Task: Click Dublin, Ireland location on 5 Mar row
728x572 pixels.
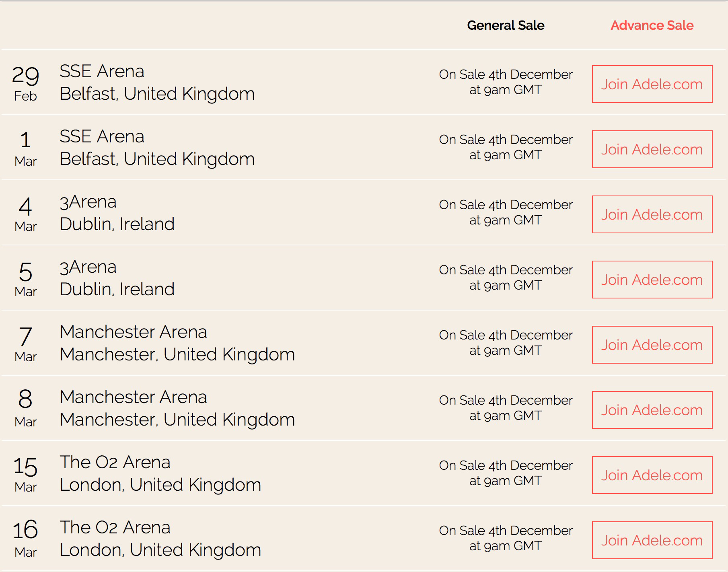Action: (117, 289)
